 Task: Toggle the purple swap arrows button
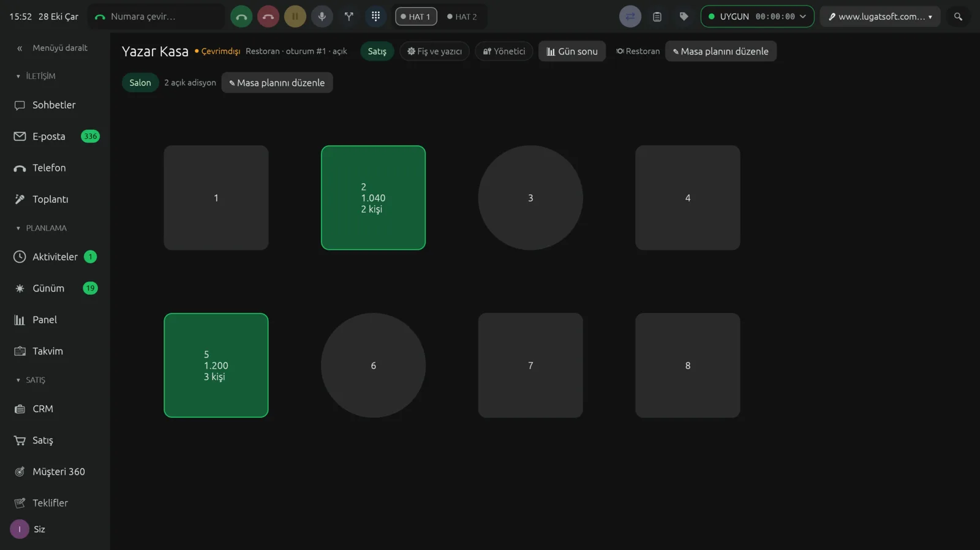pyautogui.click(x=630, y=17)
